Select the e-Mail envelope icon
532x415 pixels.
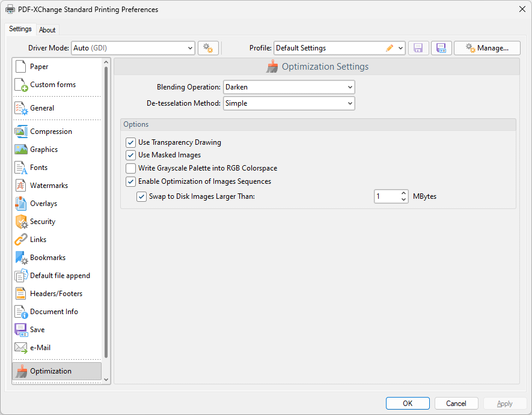point(21,348)
